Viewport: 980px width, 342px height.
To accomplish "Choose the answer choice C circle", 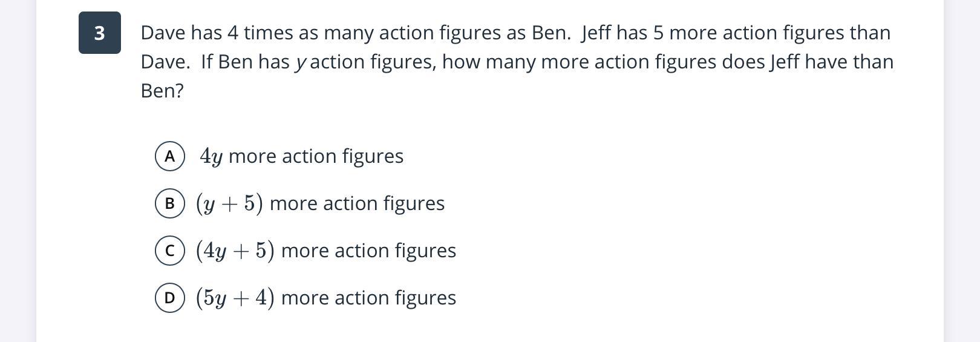I will tap(169, 251).
